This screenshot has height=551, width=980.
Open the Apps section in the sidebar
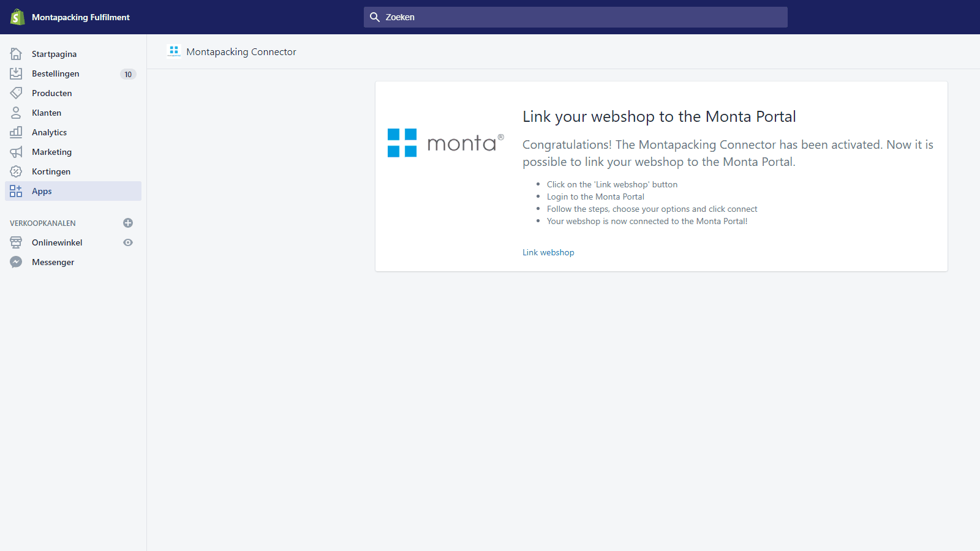pyautogui.click(x=42, y=191)
